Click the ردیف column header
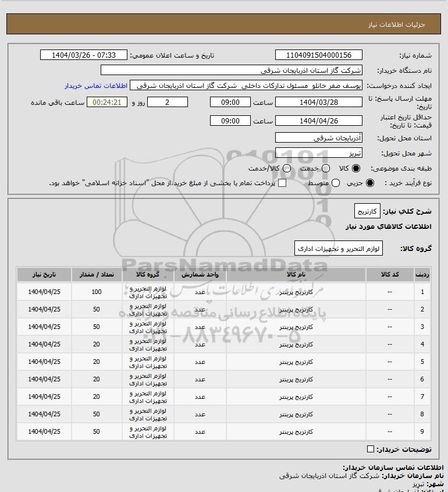Image resolution: width=448 pixels, height=492 pixels. pyautogui.click(x=422, y=275)
